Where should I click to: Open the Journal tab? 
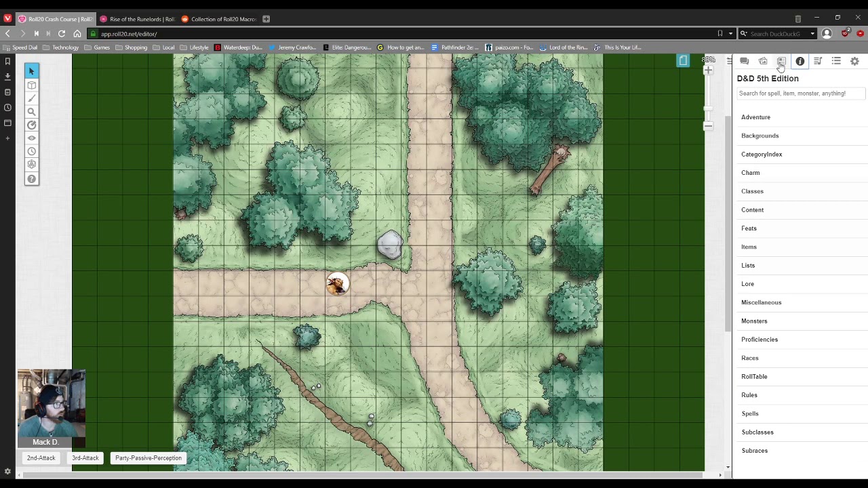point(781,61)
